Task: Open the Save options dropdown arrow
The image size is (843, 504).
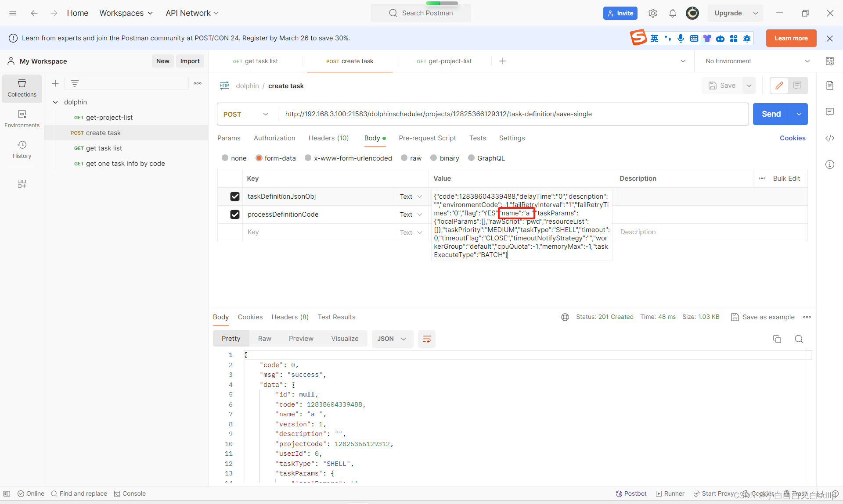Action: [x=749, y=86]
